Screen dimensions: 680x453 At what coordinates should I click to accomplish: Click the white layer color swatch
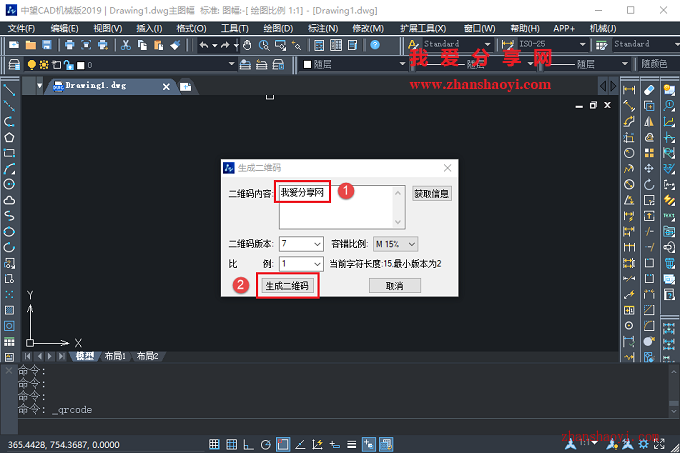click(x=81, y=65)
